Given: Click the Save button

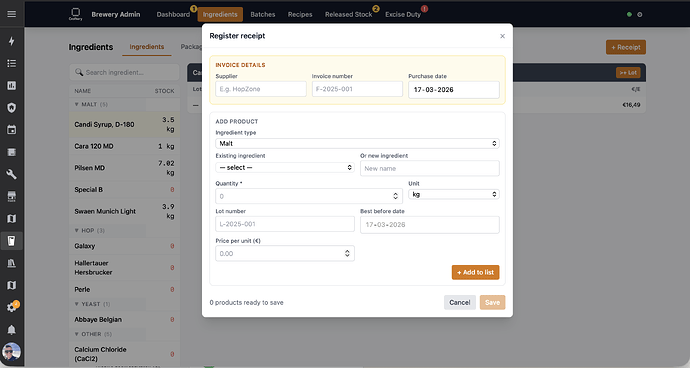Looking at the screenshot, I should click(492, 302).
